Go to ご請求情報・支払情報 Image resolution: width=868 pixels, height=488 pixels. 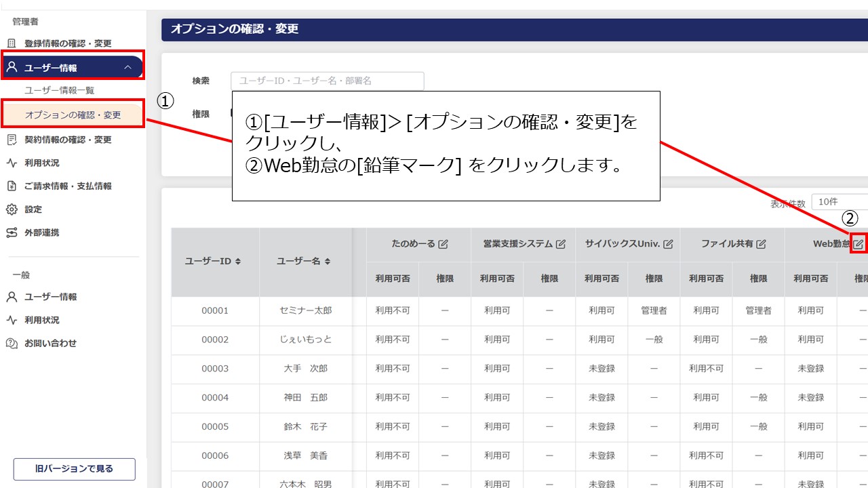coord(68,186)
